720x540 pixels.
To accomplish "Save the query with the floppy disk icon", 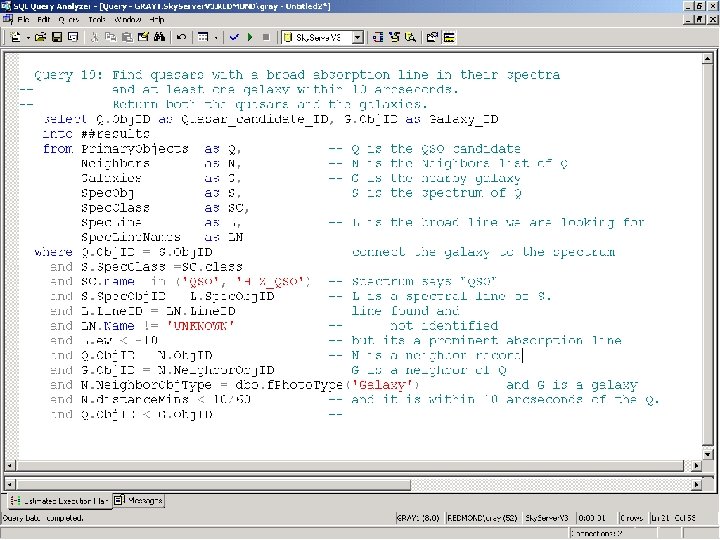I will pyautogui.click(x=57, y=38).
